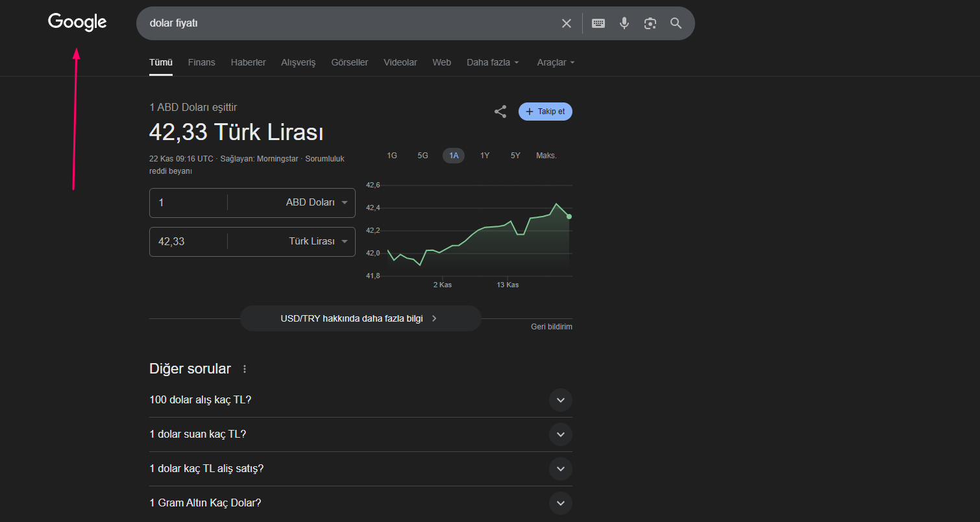
Task: Open the three-dot menu beside Diğer sorular
Action: click(245, 369)
